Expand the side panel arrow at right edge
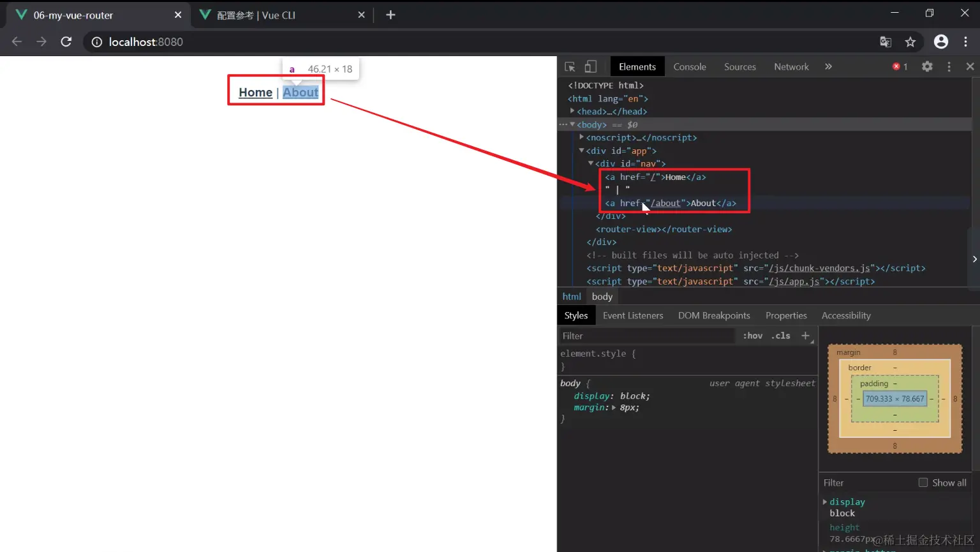Viewport: 980px width, 552px height. [974, 259]
